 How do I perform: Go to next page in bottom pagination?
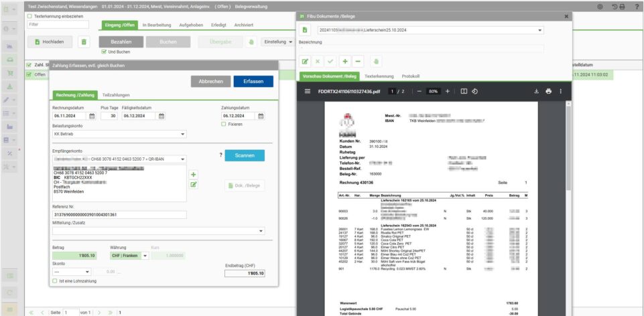[99, 313]
